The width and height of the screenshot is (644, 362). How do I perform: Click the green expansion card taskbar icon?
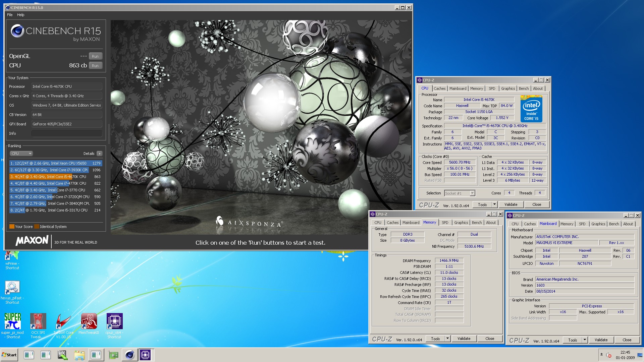click(x=113, y=355)
